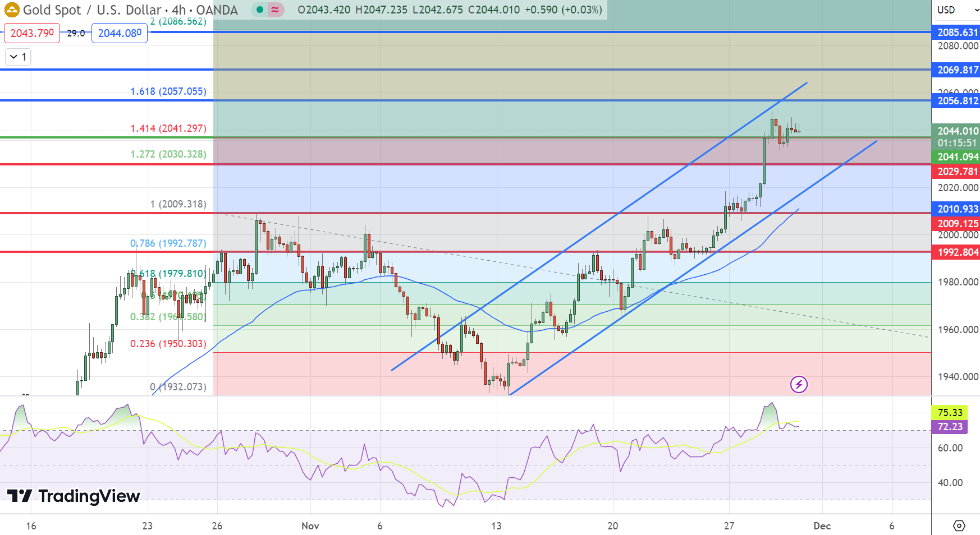
Task: Click the TradingView logo
Action: pyautogui.click(x=74, y=496)
